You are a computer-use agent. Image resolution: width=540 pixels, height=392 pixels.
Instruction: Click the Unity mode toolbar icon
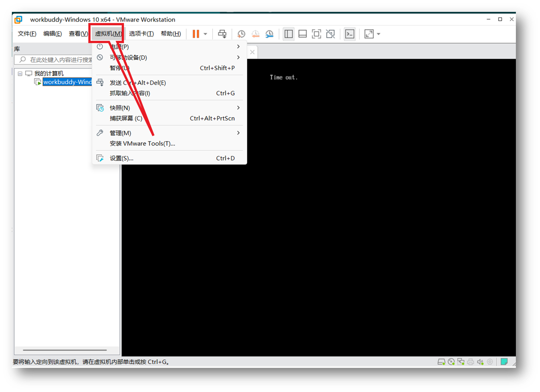331,34
